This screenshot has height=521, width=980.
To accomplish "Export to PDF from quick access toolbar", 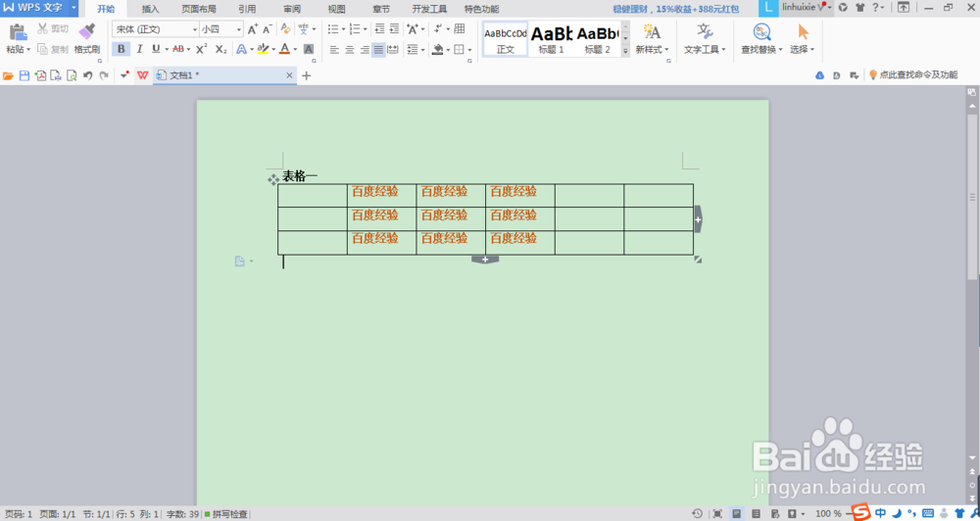I will click(x=40, y=75).
